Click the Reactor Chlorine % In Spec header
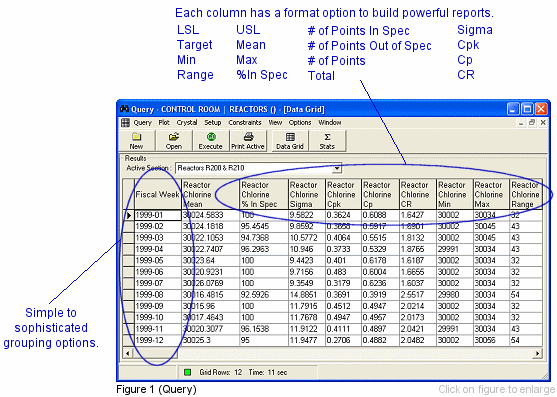This screenshot has width=557, height=397. pyautogui.click(x=264, y=194)
